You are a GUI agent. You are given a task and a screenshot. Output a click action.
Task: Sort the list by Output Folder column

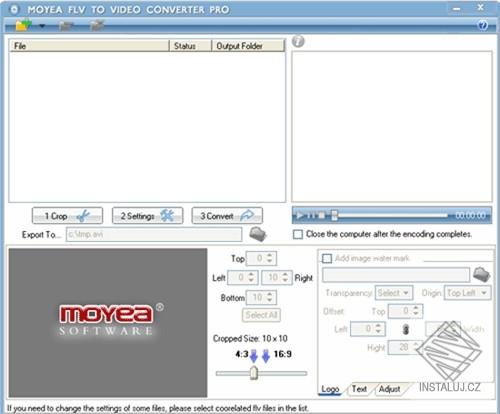248,46
